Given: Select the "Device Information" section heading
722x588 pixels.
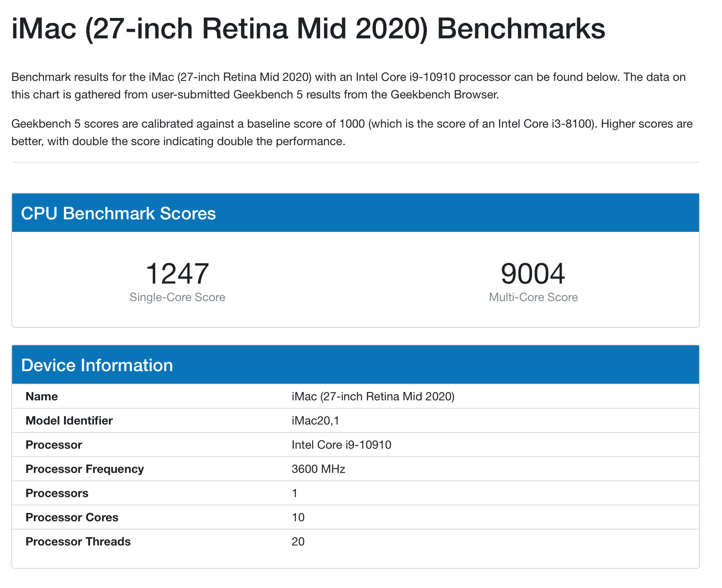Looking at the screenshot, I should point(97,365).
